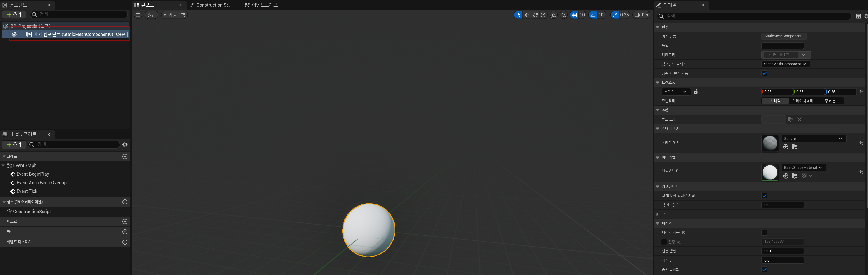The image size is (868, 275).
Task: Expand the '고급' section
Action: coord(657,214)
